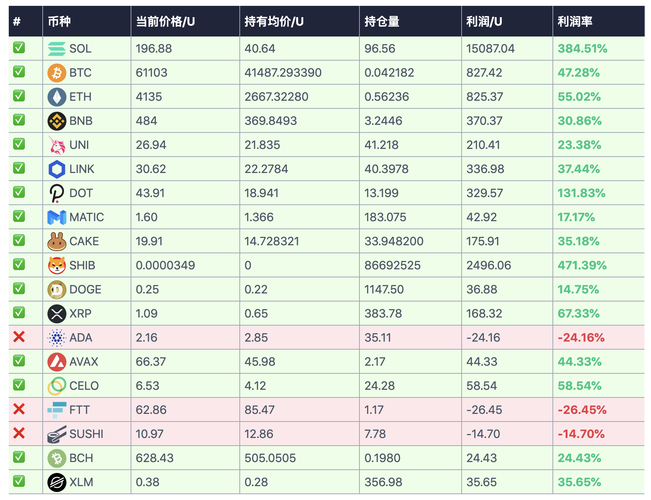Click the ADA coin icon
This screenshot has height=500, width=651.
click(x=56, y=338)
